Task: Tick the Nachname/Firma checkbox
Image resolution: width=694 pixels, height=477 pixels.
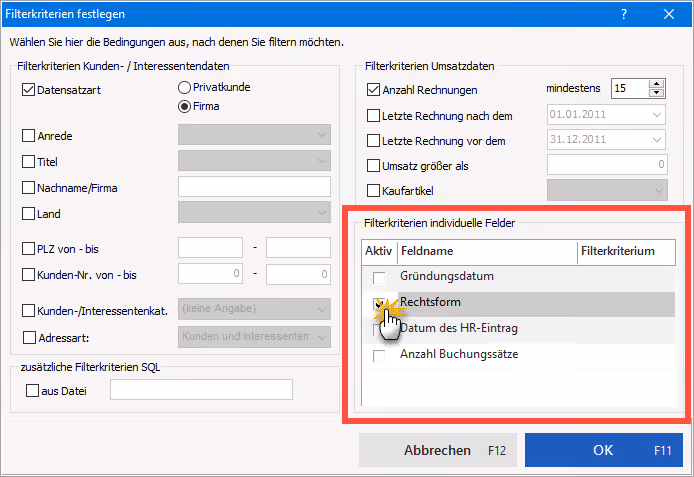Action: [28, 188]
